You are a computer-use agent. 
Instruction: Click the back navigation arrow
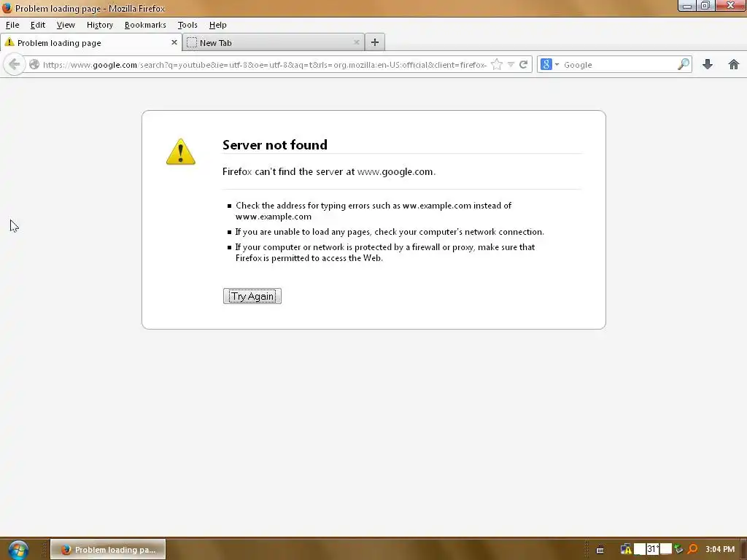coord(15,64)
